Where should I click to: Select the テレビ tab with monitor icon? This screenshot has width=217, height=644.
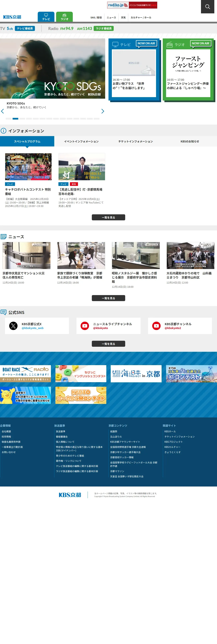(46, 17)
